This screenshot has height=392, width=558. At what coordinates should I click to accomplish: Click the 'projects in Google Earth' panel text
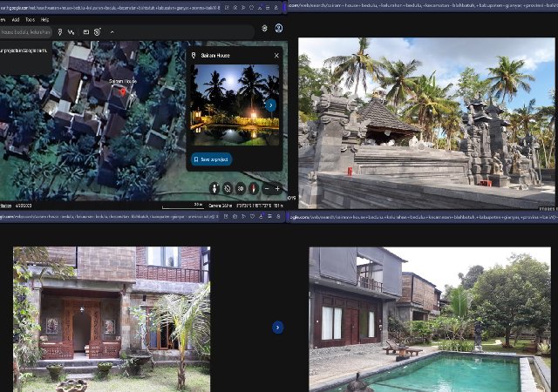pyautogui.click(x=24, y=51)
